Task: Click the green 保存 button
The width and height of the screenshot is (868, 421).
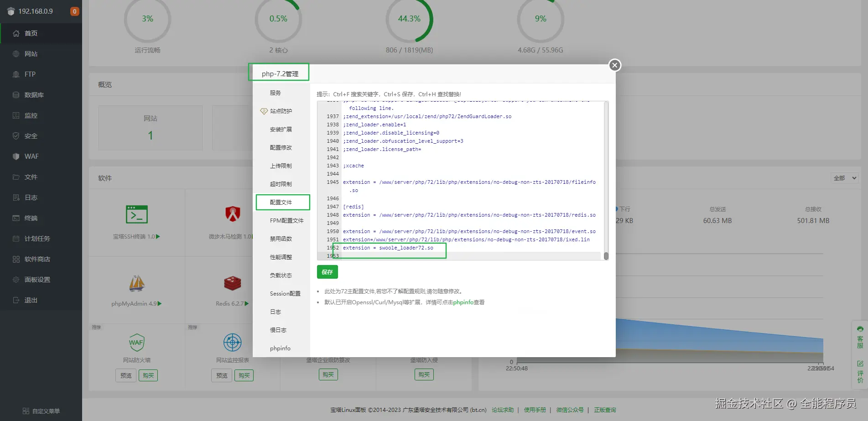Action: point(327,272)
